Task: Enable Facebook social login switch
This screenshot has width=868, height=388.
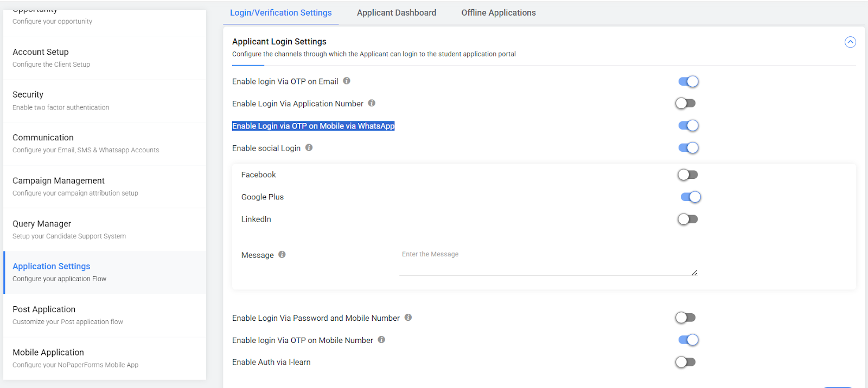Action: click(687, 174)
